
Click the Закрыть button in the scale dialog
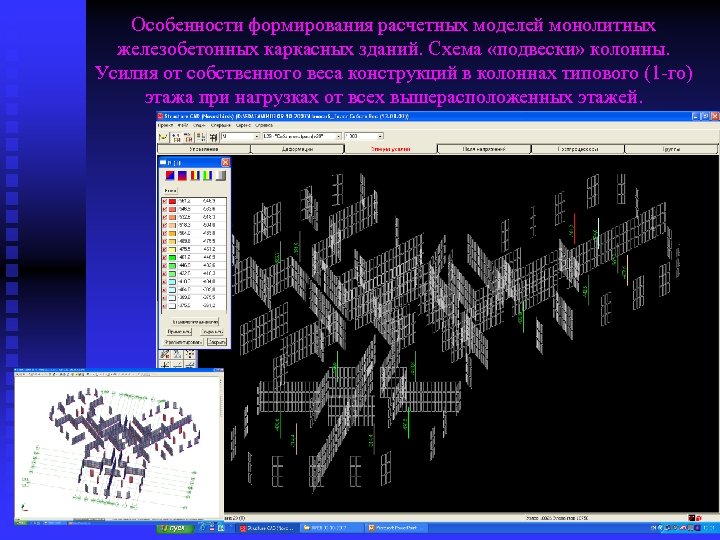(216, 342)
